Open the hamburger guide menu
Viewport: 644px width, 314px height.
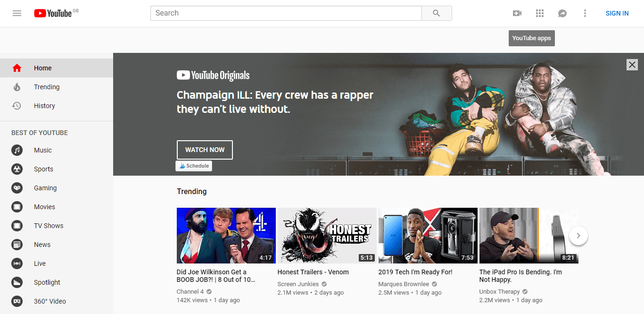click(17, 13)
